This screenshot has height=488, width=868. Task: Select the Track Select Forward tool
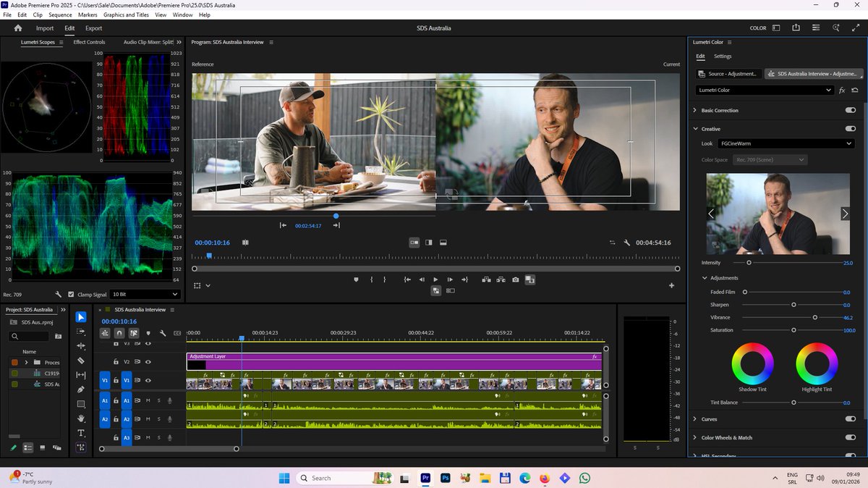tap(81, 332)
